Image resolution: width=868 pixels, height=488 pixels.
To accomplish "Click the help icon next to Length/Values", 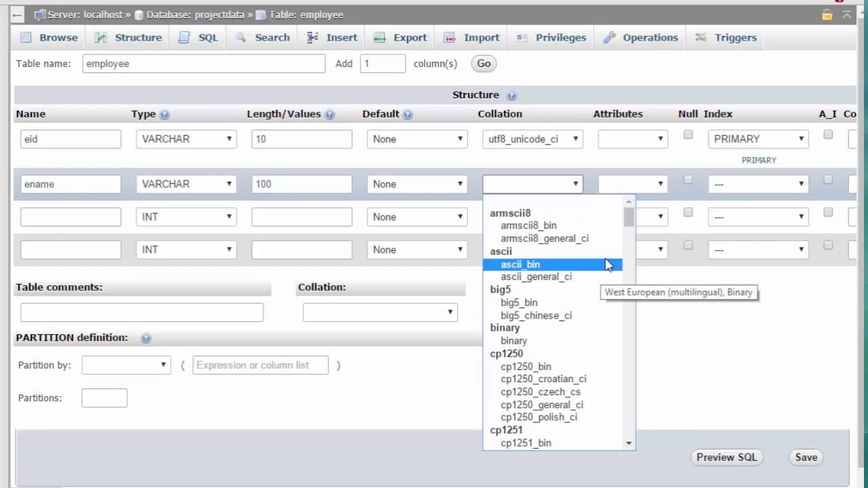I will pyautogui.click(x=330, y=115).
